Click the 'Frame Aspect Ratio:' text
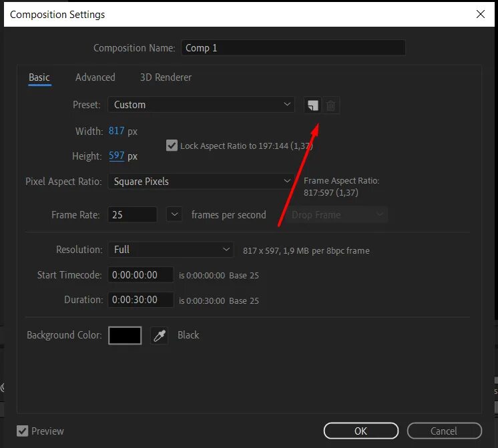The width and height of the screenshot is (498, 448). point(341,181)
